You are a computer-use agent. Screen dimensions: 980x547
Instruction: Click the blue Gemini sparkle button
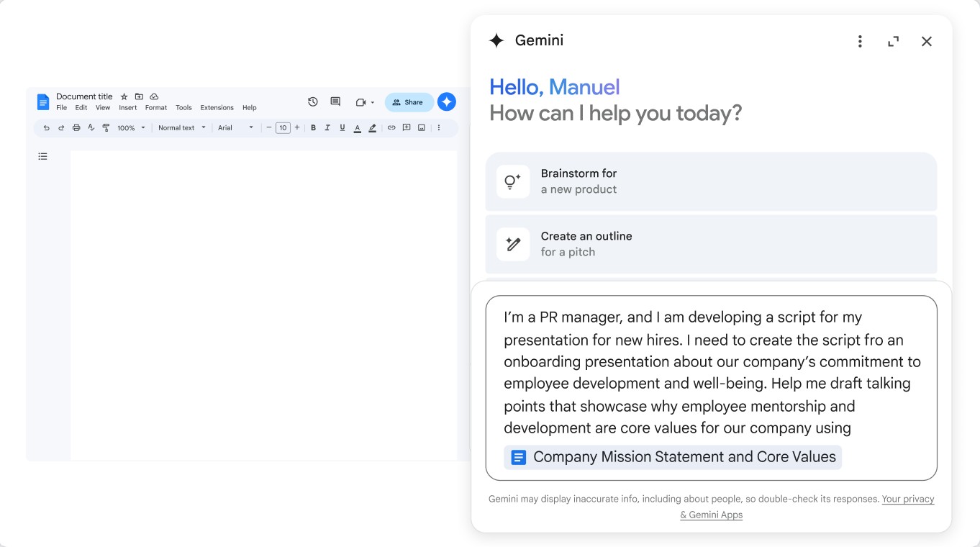coord(447,102)
